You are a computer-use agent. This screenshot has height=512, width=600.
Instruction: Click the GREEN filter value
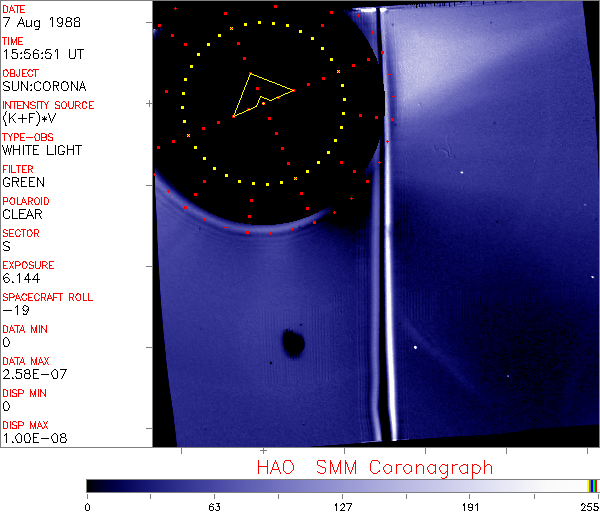pos(24,182)
